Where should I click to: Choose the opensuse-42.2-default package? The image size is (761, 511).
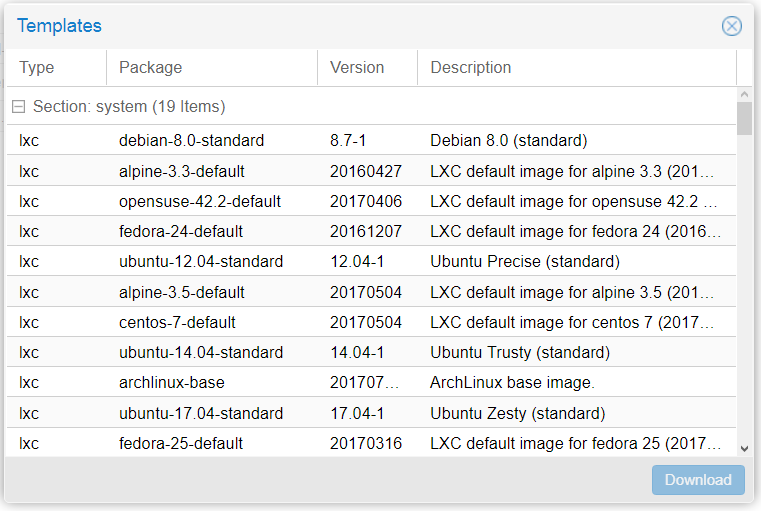[371, 201]
